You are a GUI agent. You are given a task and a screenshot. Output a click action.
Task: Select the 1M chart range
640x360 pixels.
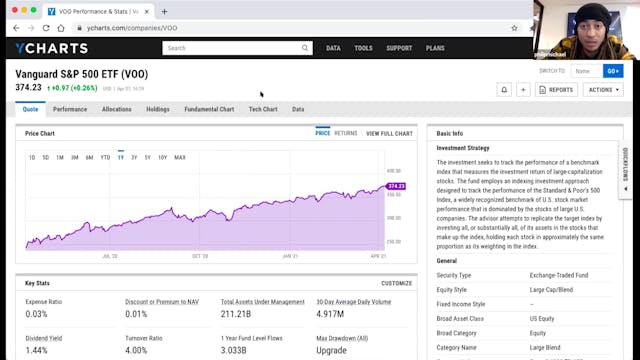[60, 158]
